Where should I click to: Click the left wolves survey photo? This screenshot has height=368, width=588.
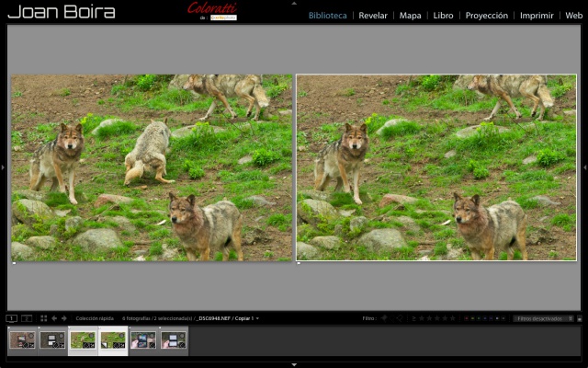(x=152, y=167)
